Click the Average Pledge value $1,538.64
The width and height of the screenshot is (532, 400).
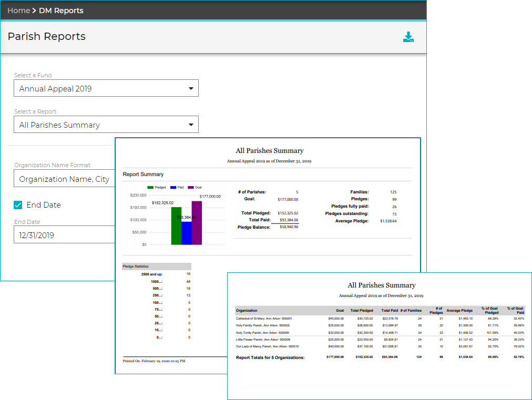tap(388, 221)
